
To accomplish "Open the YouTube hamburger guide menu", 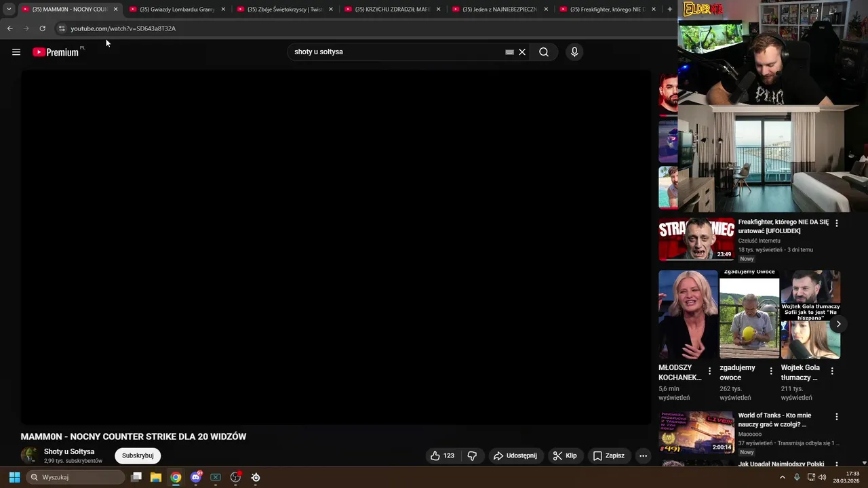I will point(16,52).
